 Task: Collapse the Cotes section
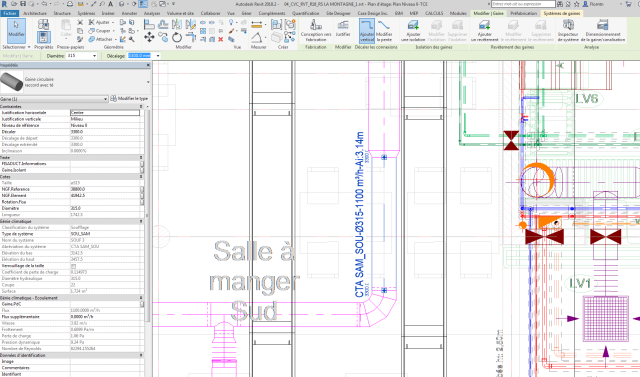coord(141,177)
